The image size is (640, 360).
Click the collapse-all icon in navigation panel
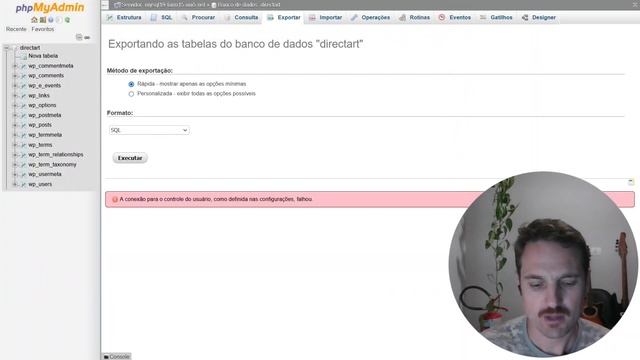79,37
